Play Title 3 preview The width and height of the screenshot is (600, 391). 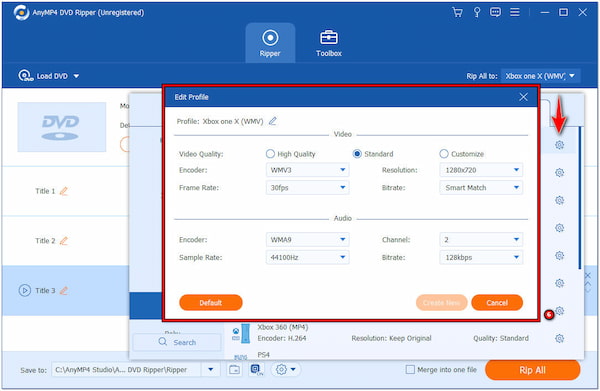[x=24, y=290]
